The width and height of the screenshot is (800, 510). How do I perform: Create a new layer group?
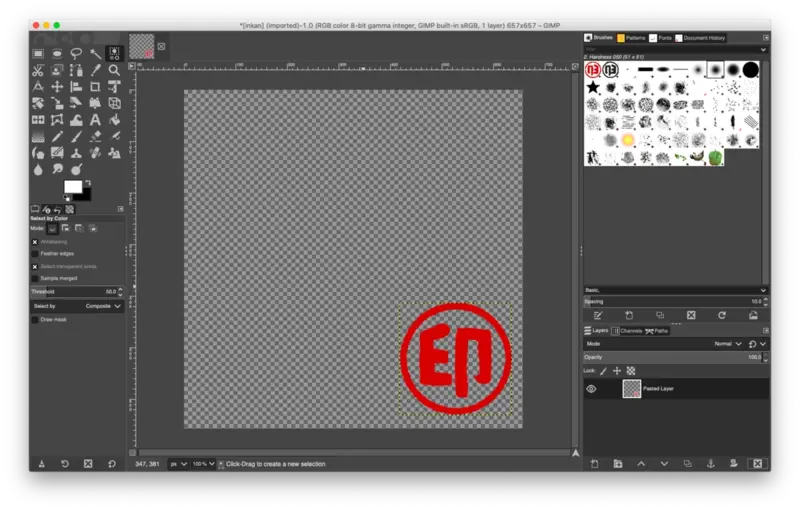(x=617, y=464)
